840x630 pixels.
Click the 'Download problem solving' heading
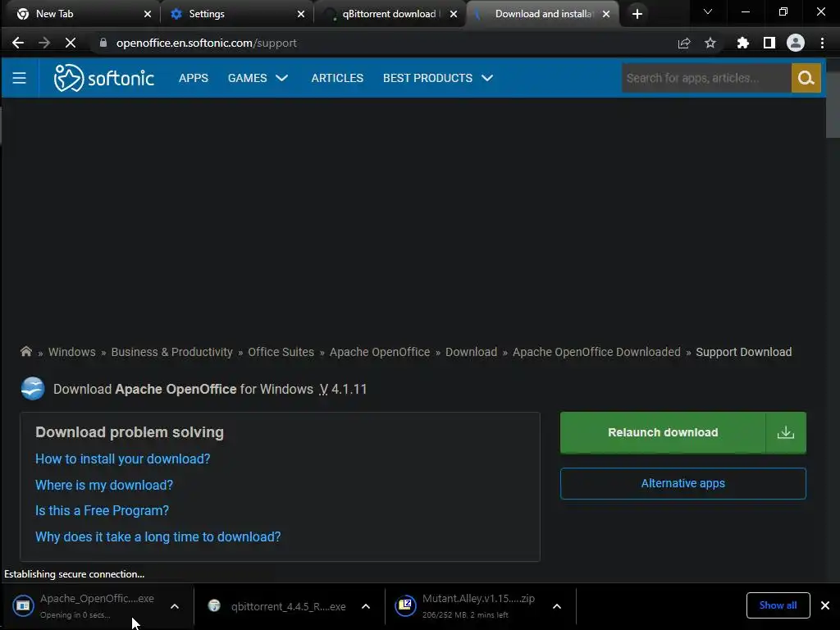click(130, 432)
